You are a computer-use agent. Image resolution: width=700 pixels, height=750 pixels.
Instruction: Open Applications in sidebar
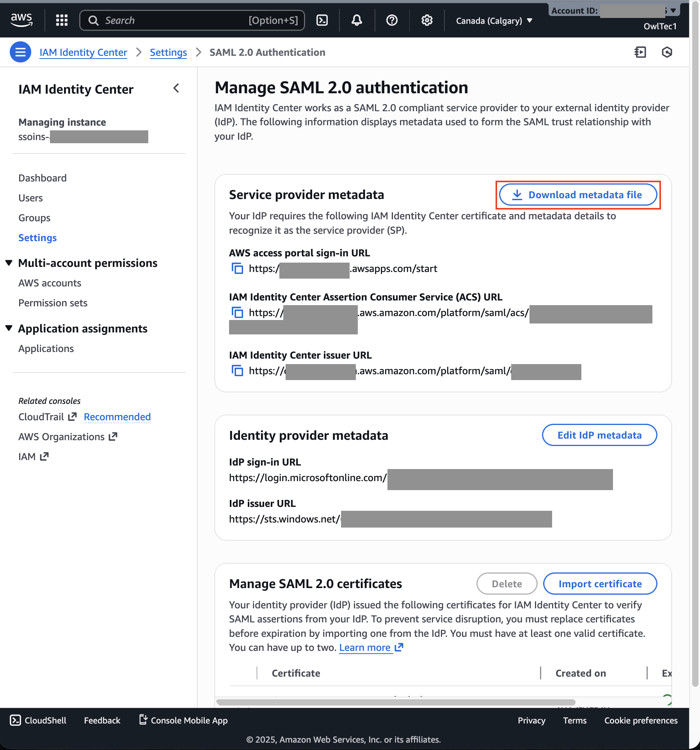tap(46, 348)
